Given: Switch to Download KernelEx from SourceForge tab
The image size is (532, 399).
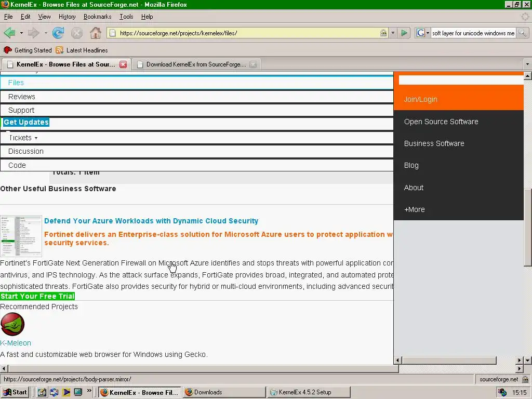Looking at the screenshot, I should [x=196, y=64].
